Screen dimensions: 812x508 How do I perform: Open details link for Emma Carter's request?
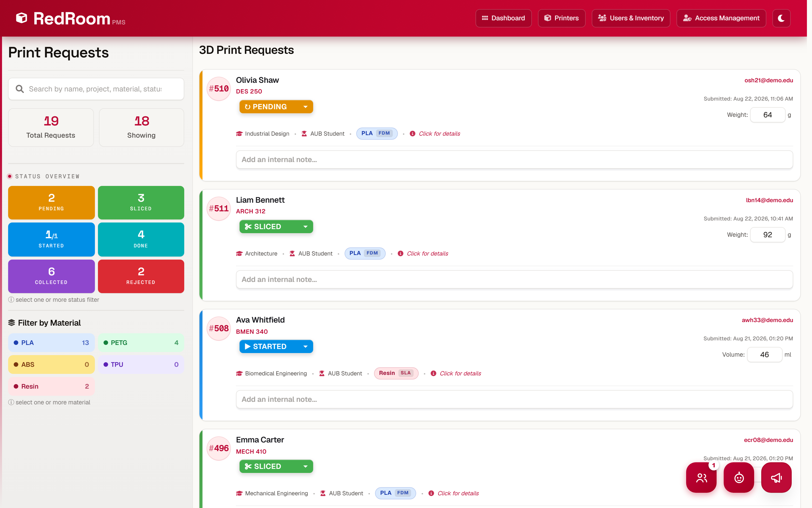[458, 494]
